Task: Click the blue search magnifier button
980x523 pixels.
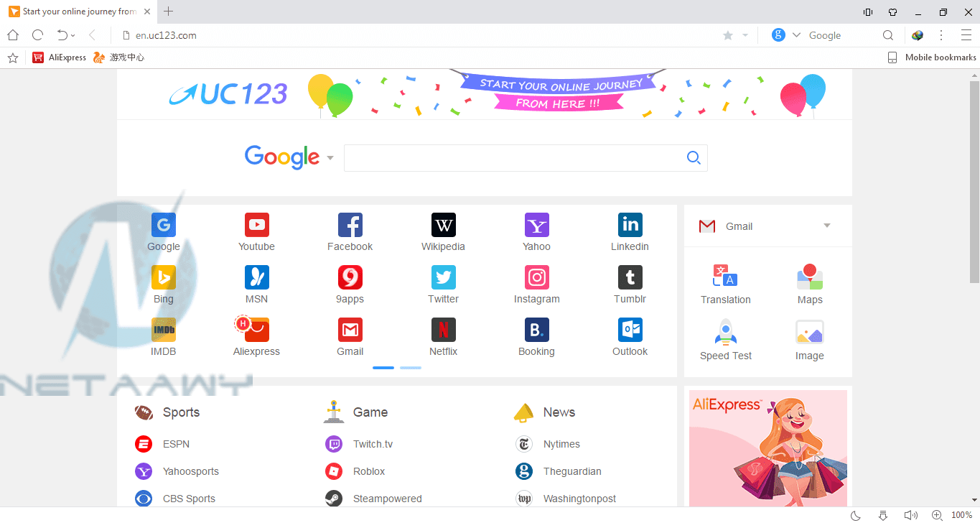Action: [694, 158]
